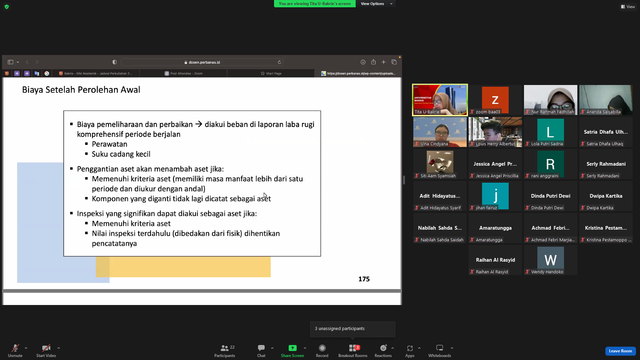Click Achmad Febri's name tile
Image resolution: width=640 pixels, height=360 pixels.
point(550,228)
